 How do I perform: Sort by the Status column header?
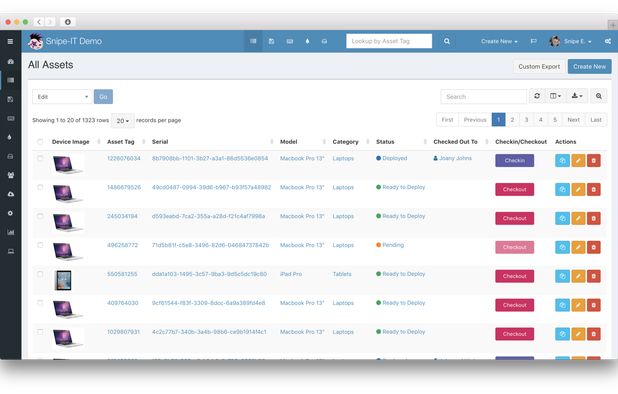click(x=385, y=142)
